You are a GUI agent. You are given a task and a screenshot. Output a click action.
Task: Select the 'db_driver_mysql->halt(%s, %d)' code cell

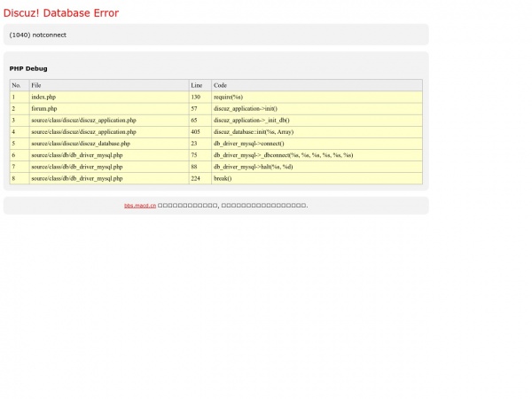(317, 167)
